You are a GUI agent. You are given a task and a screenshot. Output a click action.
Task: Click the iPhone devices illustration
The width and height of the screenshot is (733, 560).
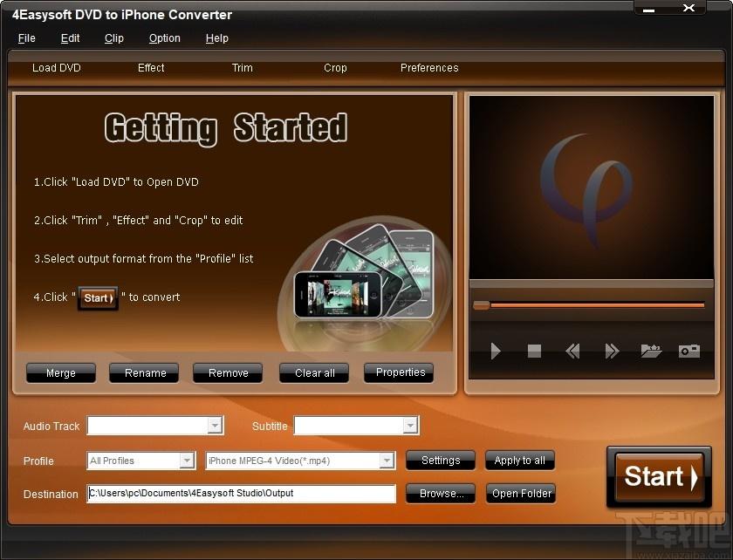coord(365,273)
